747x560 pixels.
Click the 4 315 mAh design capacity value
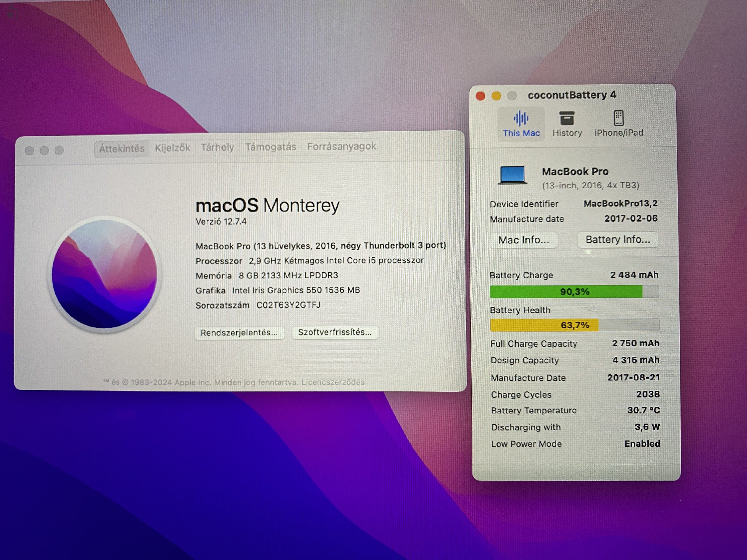click(x=636, y=360)
